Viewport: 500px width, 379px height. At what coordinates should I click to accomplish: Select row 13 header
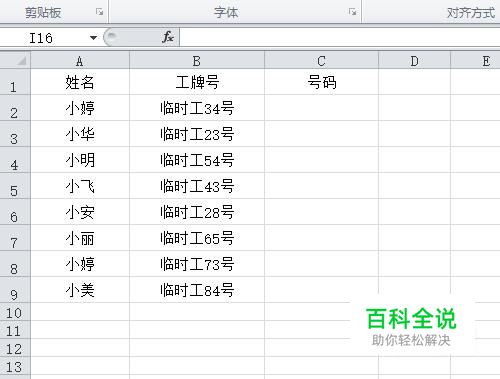tap(15, 367)
